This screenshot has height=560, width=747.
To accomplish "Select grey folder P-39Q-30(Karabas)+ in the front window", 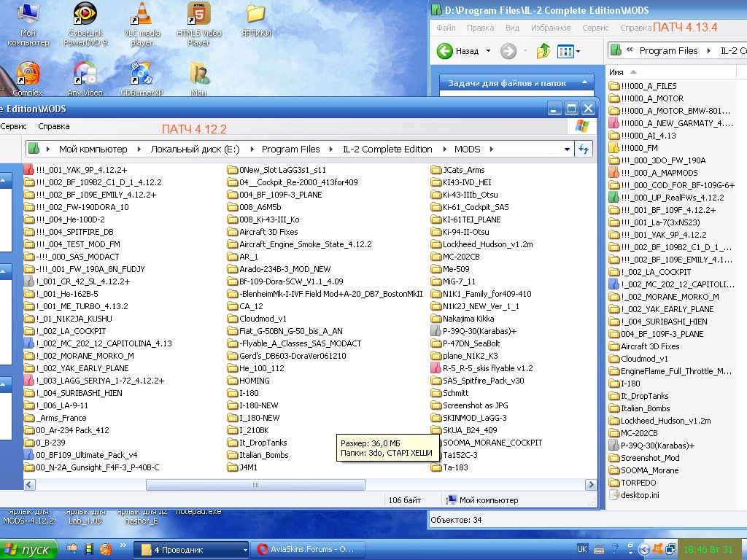I will 473,331.
